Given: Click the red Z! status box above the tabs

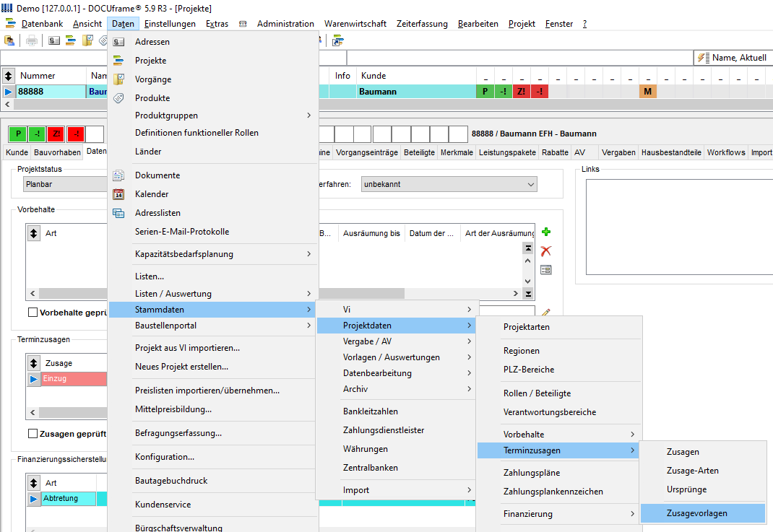Looking at the screenshot, I should tap(56, 134).
